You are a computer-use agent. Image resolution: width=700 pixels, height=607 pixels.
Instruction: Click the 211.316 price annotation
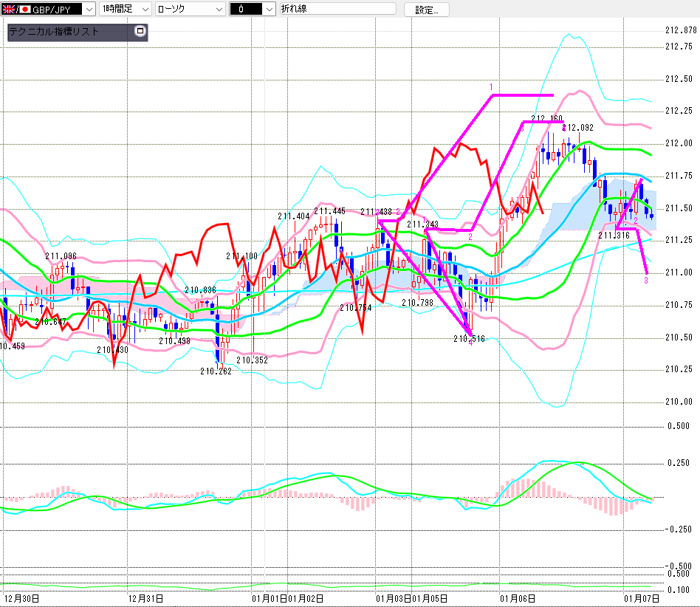613,235
